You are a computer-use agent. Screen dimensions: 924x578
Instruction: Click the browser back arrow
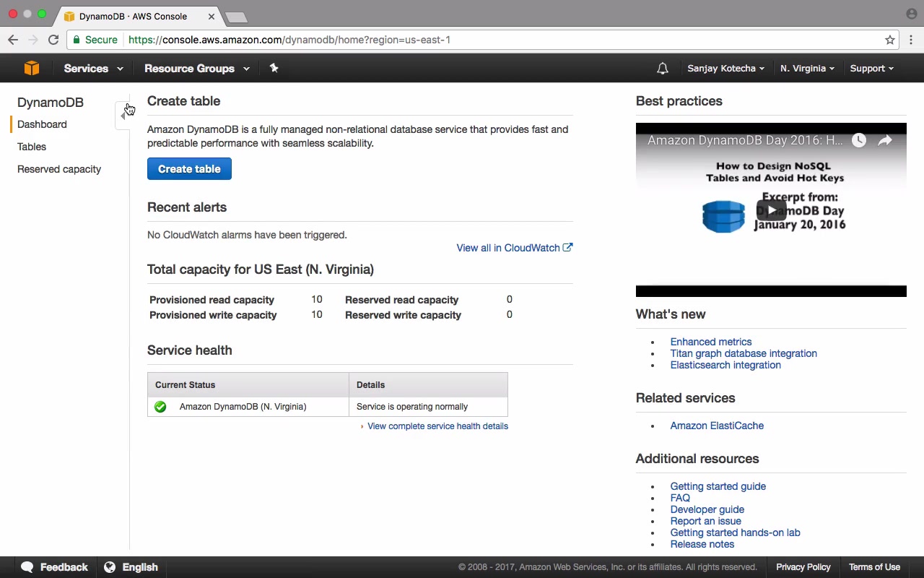(x=13, y=40)
